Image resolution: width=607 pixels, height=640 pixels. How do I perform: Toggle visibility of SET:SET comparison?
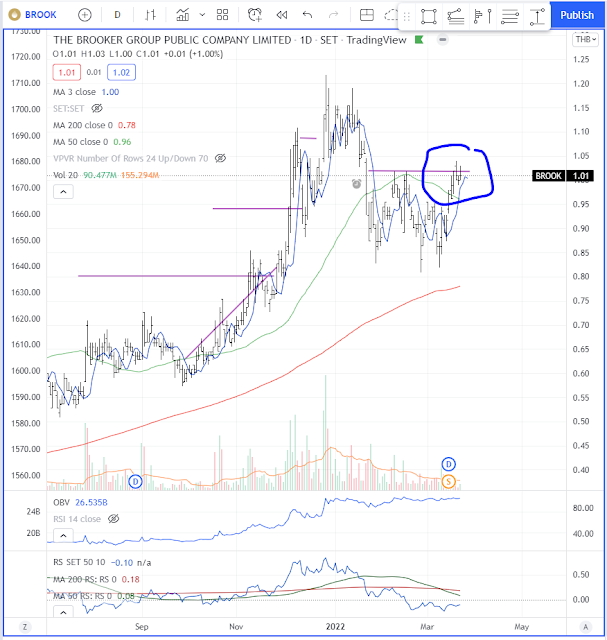[97, 109]
